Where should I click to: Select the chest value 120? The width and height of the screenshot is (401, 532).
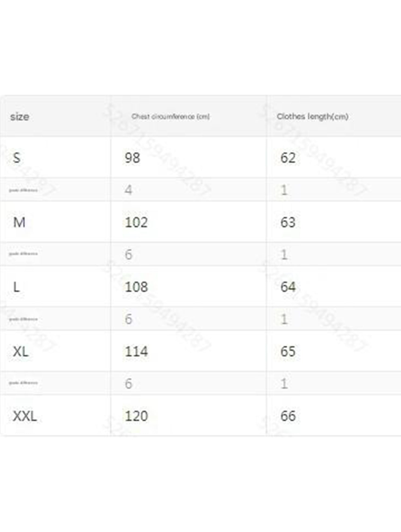click(136, 416)
